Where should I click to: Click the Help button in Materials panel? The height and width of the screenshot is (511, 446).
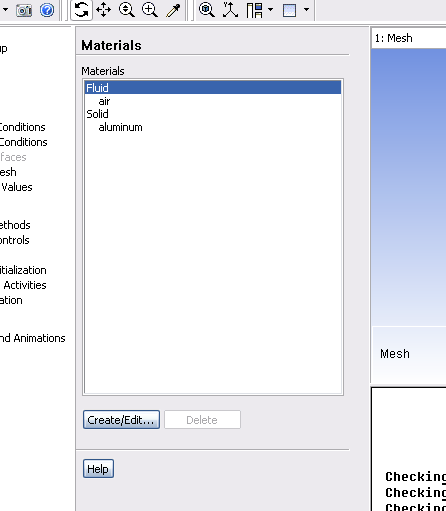pyautogui.click(x=98, y=469)
